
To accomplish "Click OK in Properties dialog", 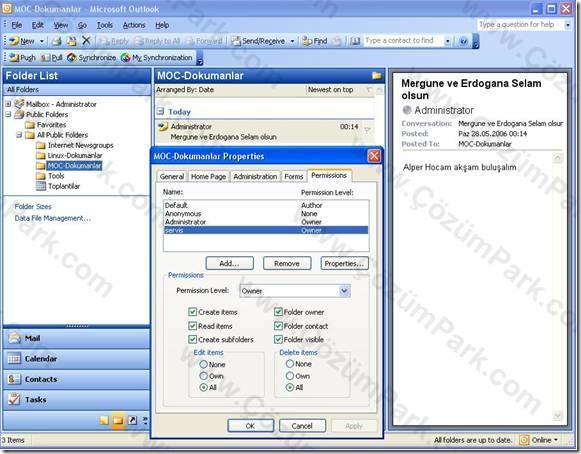I will point(250,426).
